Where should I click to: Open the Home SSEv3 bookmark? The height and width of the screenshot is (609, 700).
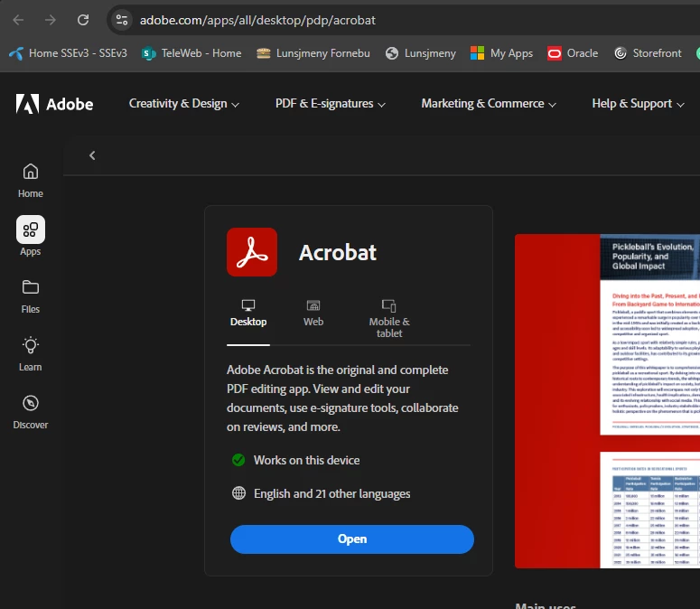[68, 53]
